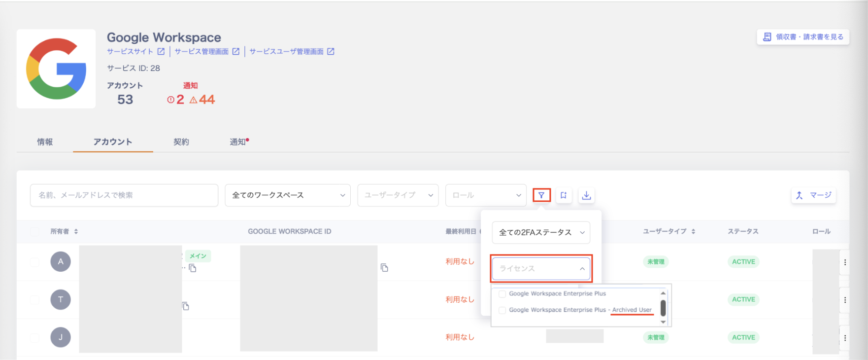Click the 領収書・請求書を見る button
868x360 pixels.
click(x=803, y=37)
